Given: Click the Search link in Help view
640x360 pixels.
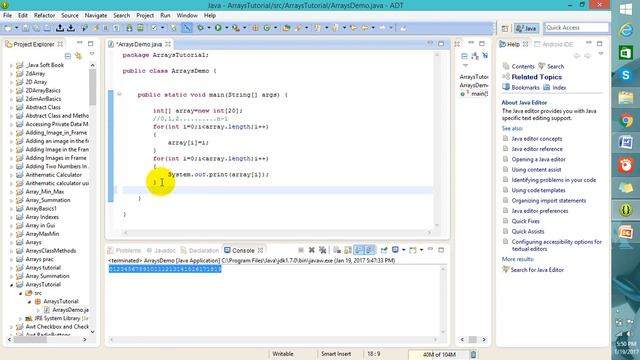Looking at the screenshot, I should pyautogui.click(x=556, y=66).
